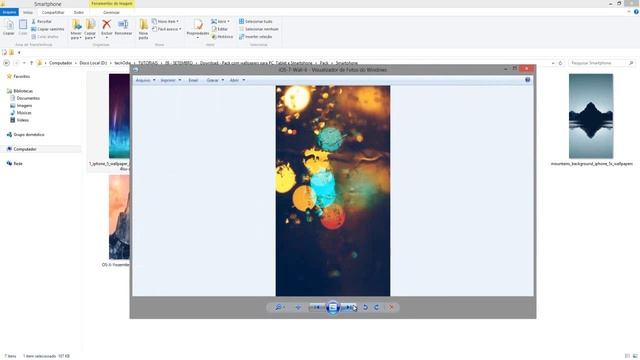
Task: Click Disco Local (D:) in address path
Action: tap(93, 63)
